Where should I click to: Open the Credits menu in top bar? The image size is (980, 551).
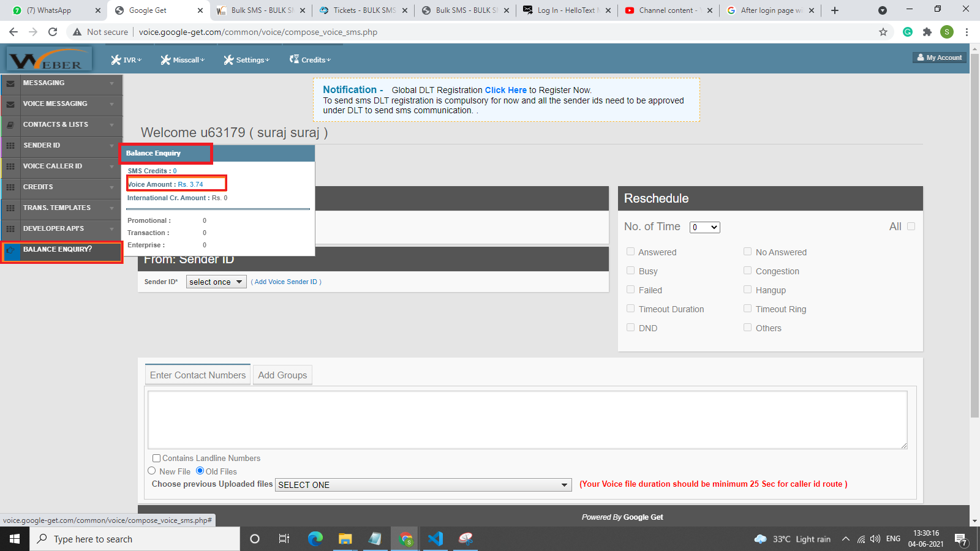click(311, 60)
